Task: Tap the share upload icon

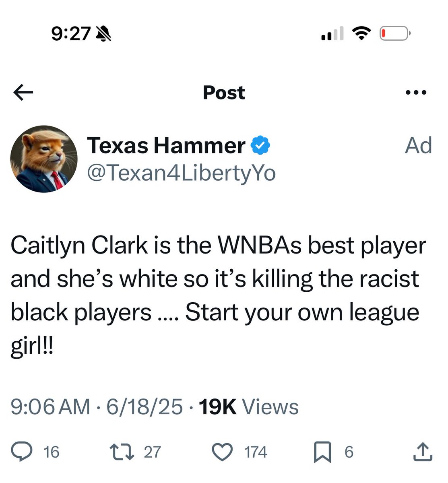Action: 423,452
